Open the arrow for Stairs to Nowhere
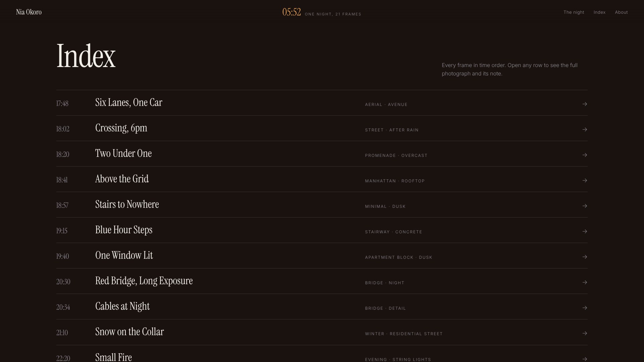The image size is (644, 362). (585, 206)
